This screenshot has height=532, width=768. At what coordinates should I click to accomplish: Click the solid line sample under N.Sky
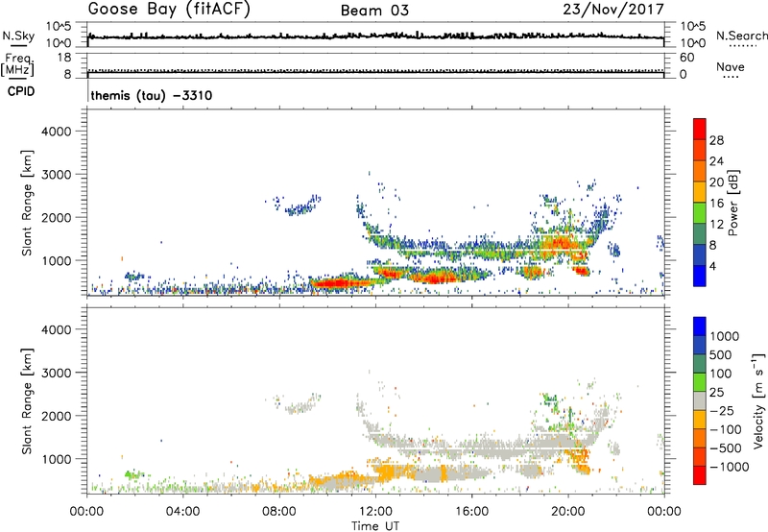coord(18,45)
